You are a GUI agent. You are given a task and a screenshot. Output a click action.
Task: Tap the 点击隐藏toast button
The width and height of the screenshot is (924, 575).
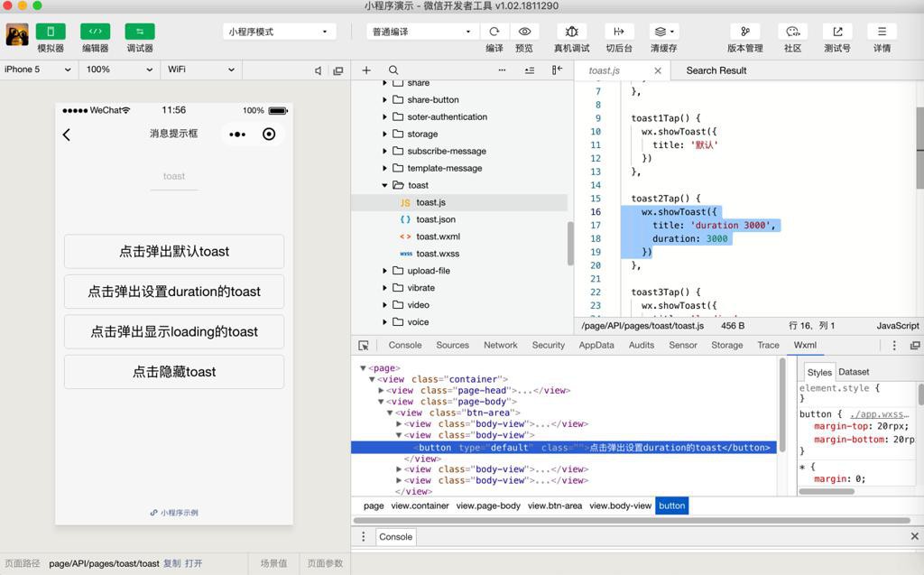pos(174,372)
